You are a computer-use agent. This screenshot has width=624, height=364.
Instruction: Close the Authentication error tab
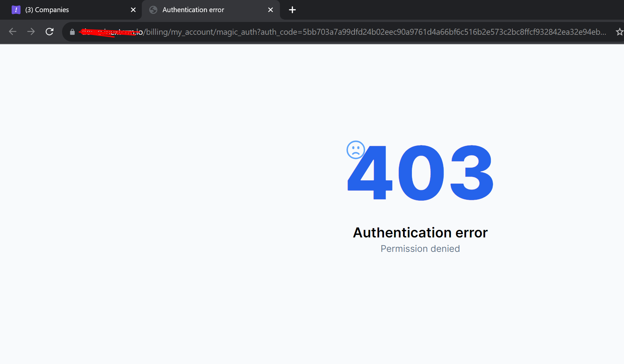[x=270, y=10]
